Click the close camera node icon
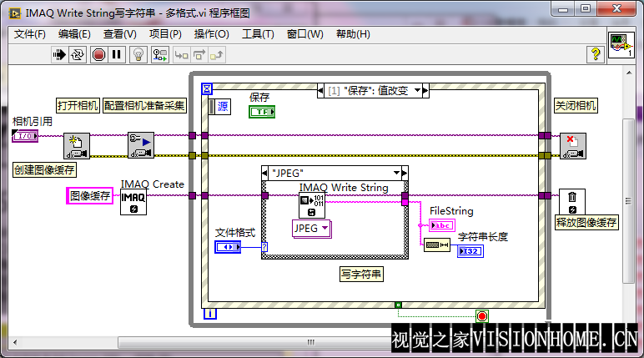Viewport: 644px width, 358px height. coord(572,145)
